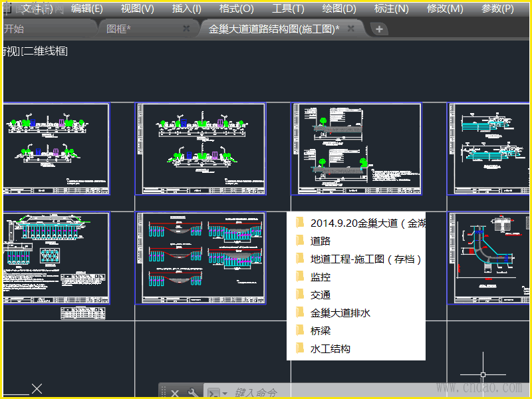Select the sheet with five pile profile sections

pyautogui.click(x=200, y=258)
